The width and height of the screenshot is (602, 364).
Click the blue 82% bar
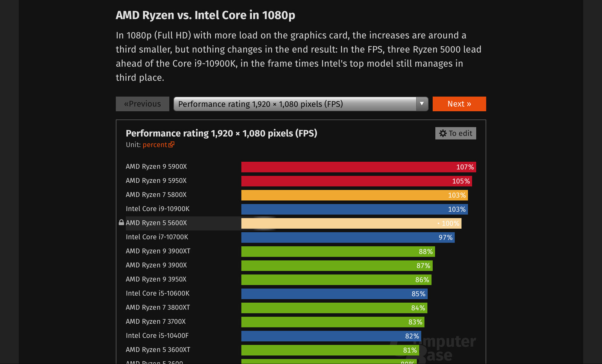point(331,336)
